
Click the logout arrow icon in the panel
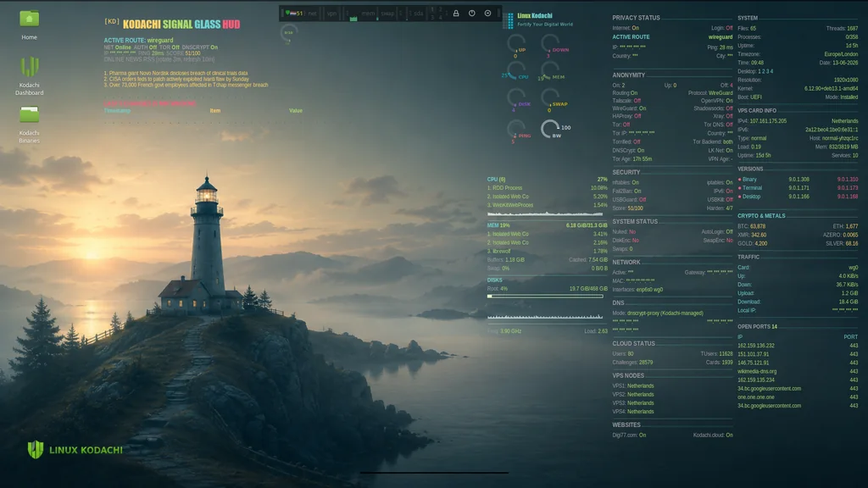(487, 14)
